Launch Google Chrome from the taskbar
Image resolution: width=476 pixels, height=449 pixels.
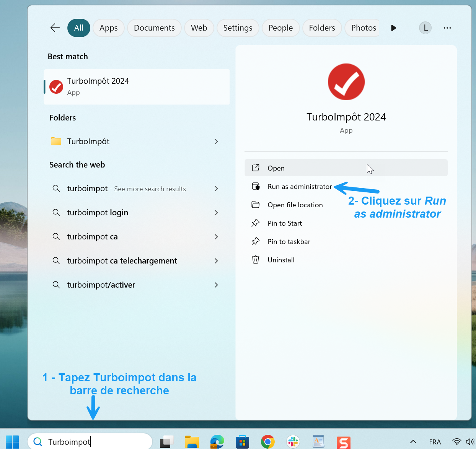(x=268, y=442)
